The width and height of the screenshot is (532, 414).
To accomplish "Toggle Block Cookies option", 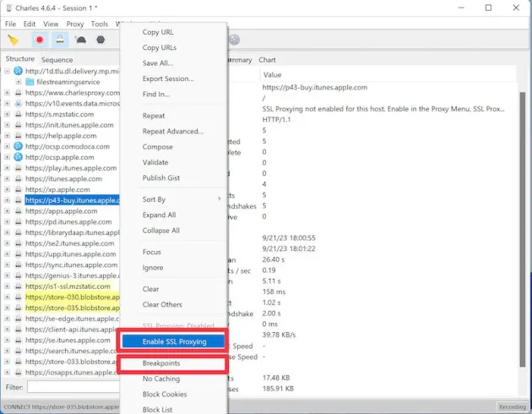I will 166,395.
